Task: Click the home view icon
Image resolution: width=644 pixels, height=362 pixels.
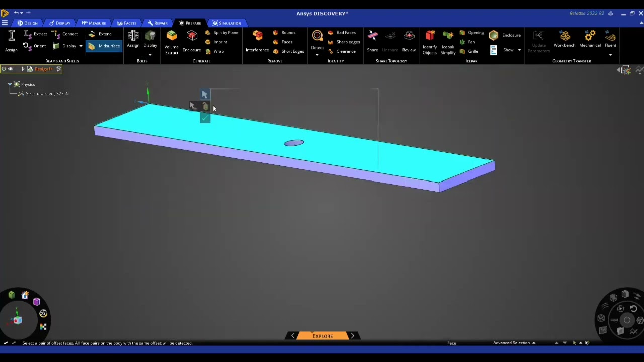Action: (x=25, y=295)
